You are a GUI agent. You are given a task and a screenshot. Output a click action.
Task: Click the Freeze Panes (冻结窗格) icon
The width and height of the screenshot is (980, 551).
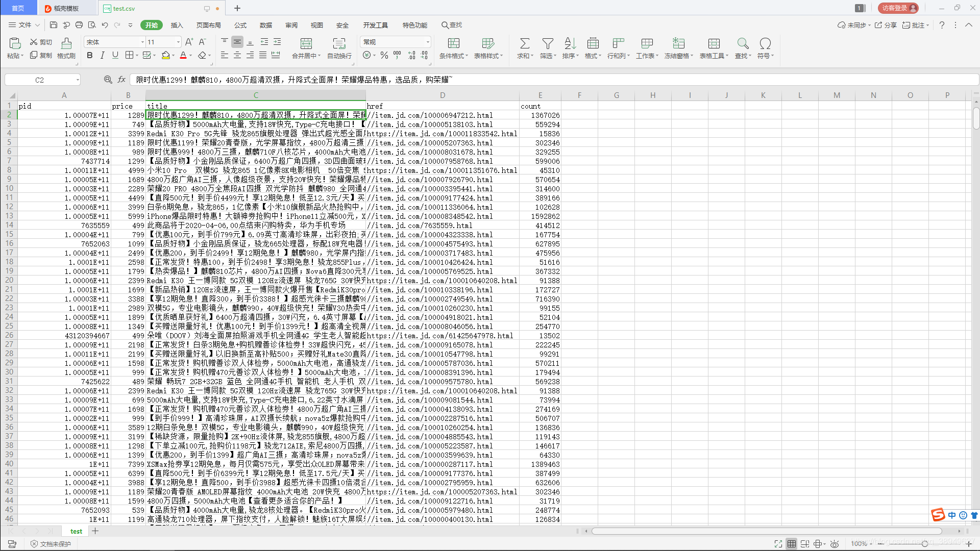(x=678, y=43)
